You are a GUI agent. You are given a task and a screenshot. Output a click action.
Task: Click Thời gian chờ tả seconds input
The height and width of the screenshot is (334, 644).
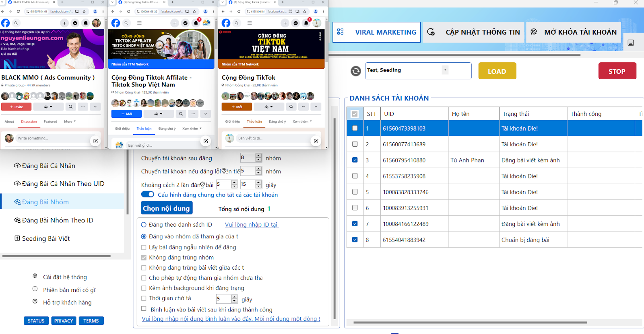click(223, 299)
